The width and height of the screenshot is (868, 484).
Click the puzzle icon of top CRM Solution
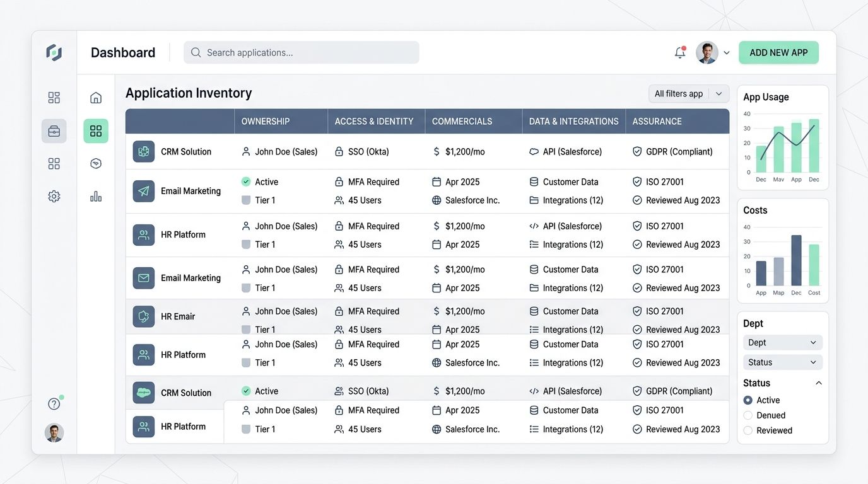144,152
